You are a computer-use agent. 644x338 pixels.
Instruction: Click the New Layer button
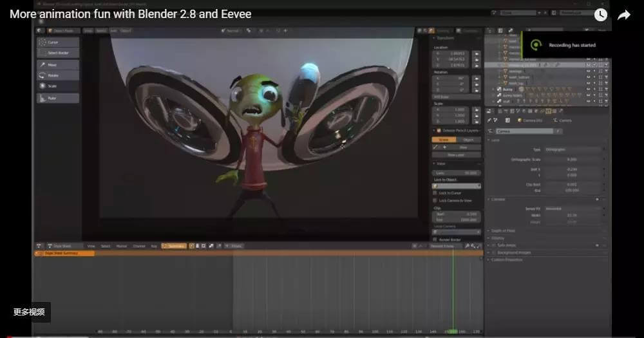(x=457, y=155)
